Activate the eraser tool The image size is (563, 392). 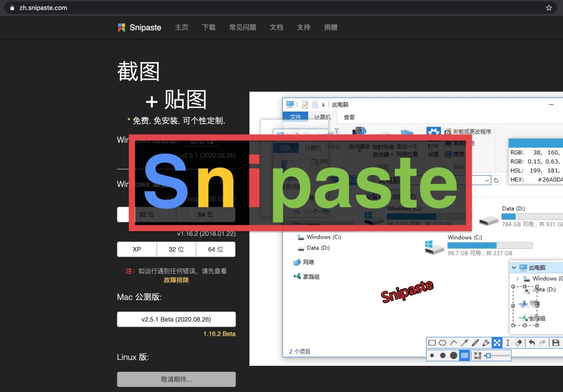click(x=519, y=343)
